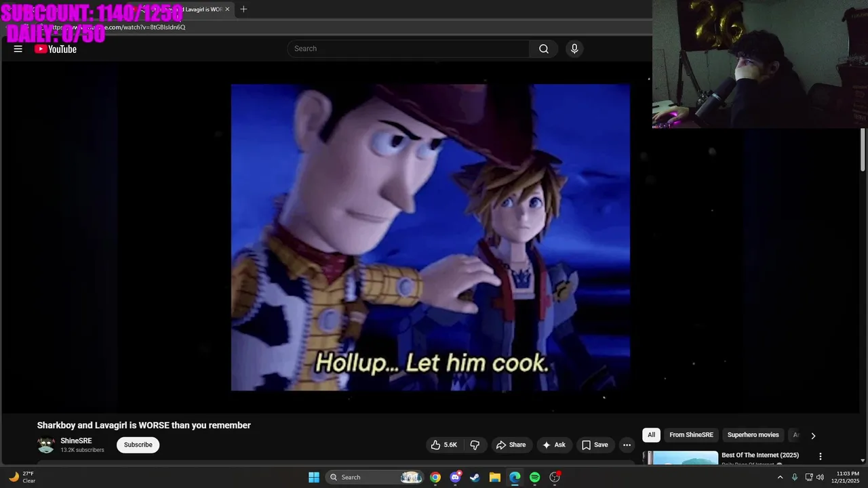Open the ShineSRE channel name link

(76, 441)
